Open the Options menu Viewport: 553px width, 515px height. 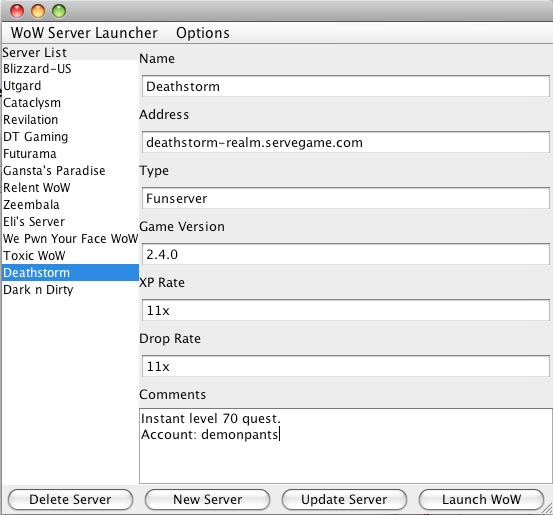203,33
